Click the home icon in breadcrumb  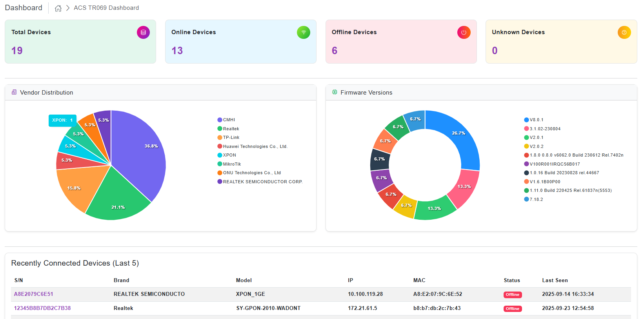(58, 8)
